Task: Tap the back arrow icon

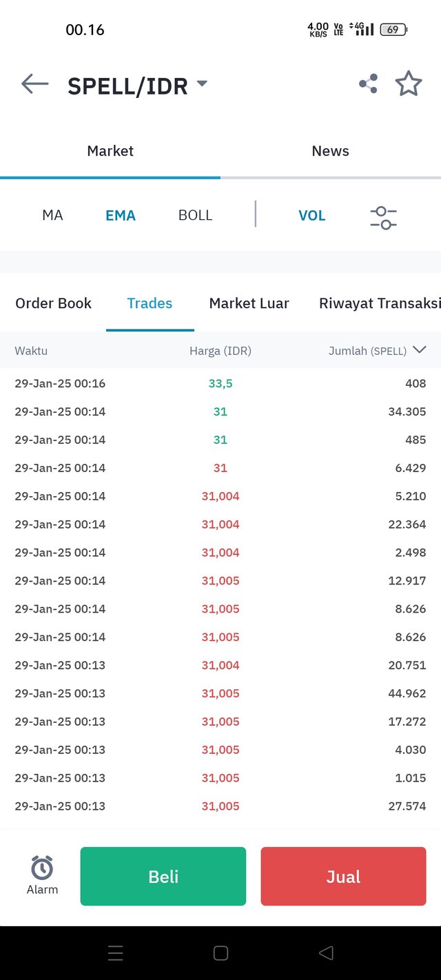Action: point(35,84)
